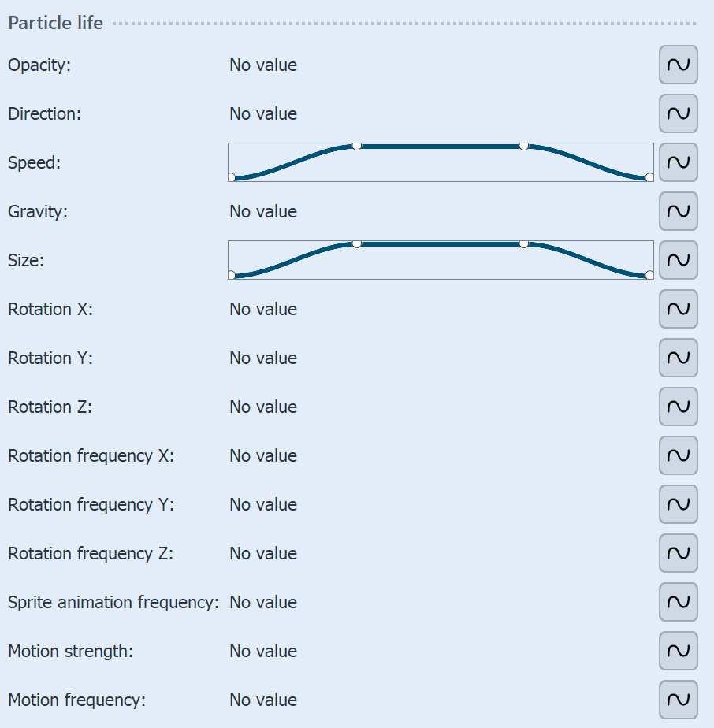Screen dimensions: 714x728
Task: Click the Opacity No value text
Action: pos(262,65)
